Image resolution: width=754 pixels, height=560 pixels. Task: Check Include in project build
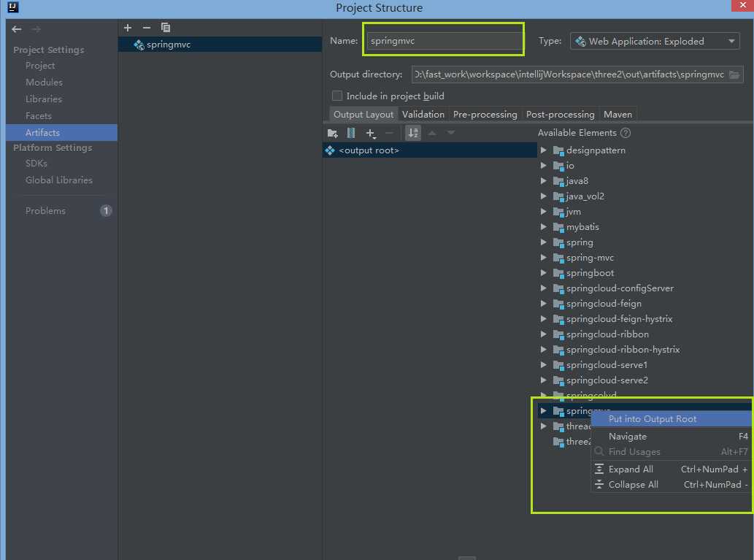point(337,96)
